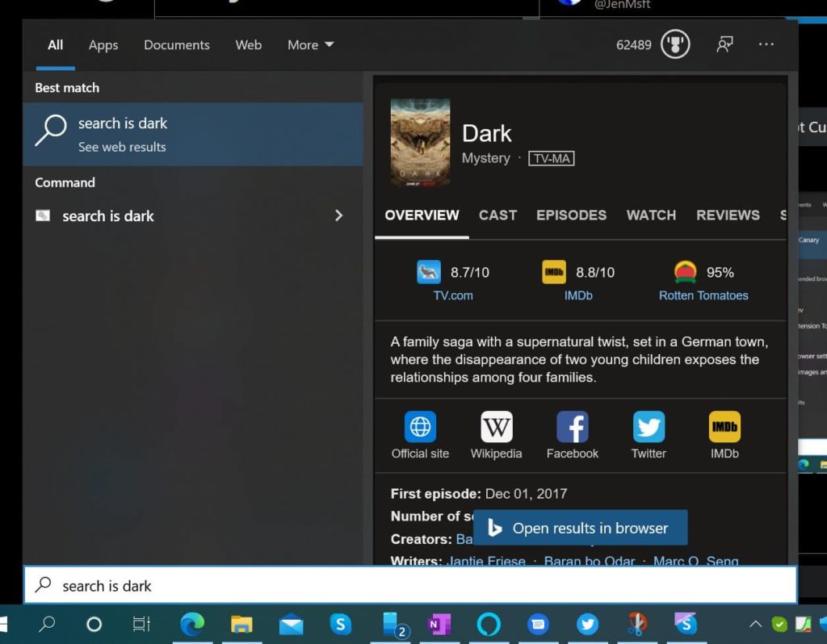Click the TV.com rating icon
The width and height of the screenshot is (827, 644).
coord(429,272)
